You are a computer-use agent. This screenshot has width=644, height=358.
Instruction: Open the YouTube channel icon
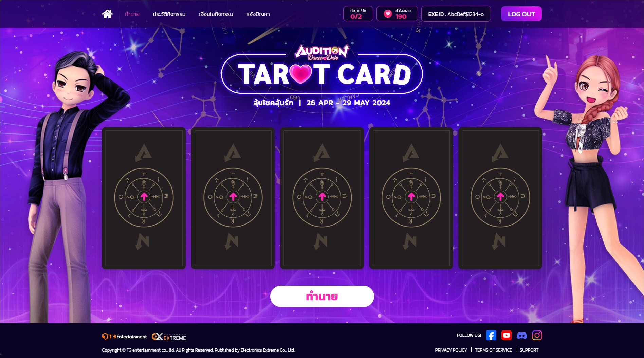(x=506, y=335)
